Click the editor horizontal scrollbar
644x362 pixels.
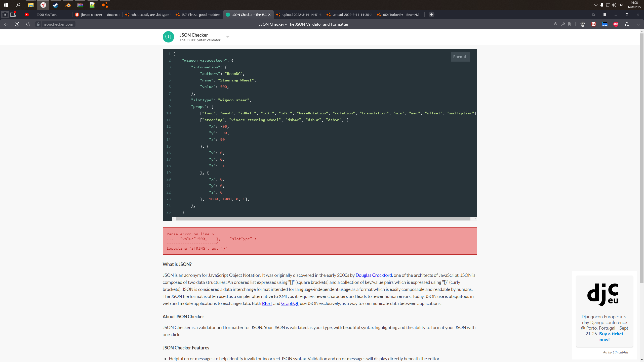(323, 219)
